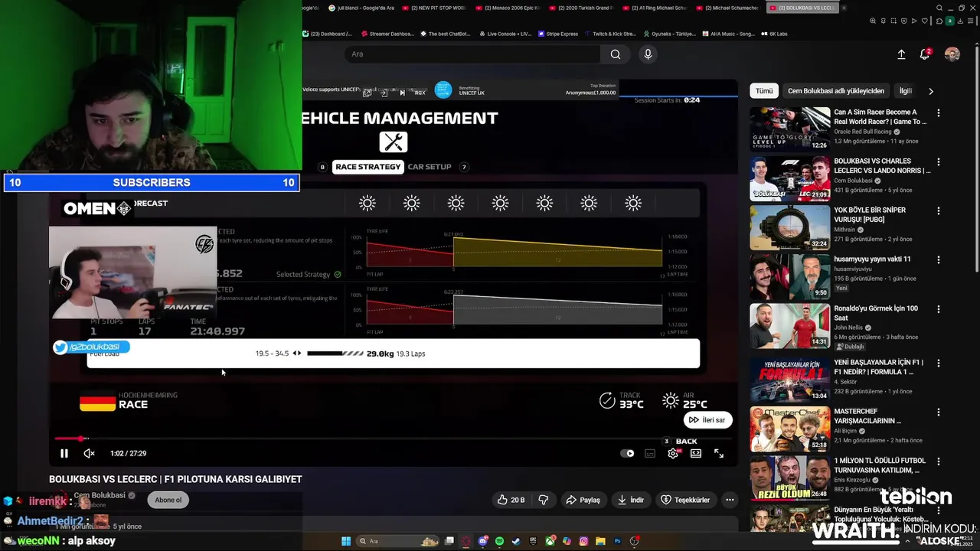980x551 pixels.
Task: Open Steam from taskbar
Action: [x=517, y=541]
